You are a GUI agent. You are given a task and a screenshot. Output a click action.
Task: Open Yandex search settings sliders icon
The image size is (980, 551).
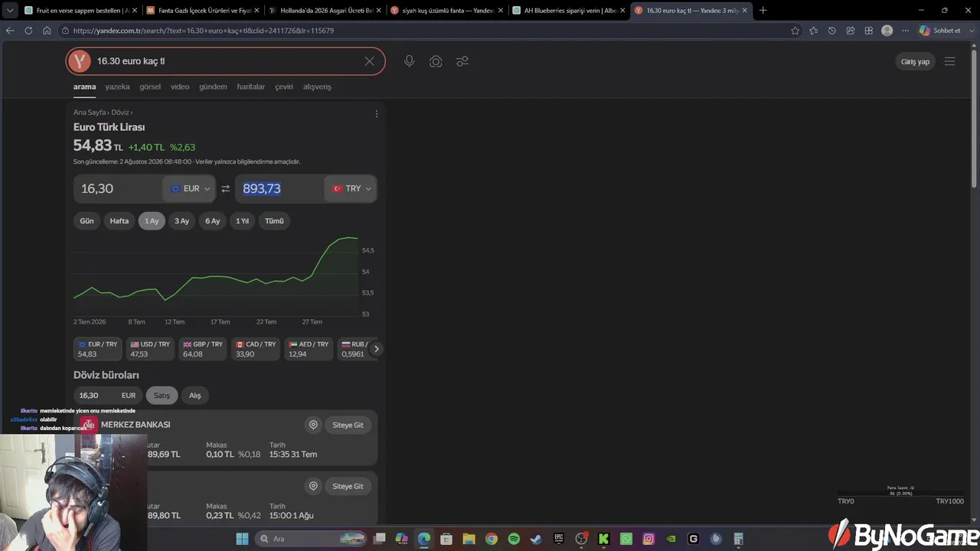click(x=462, y=61)
